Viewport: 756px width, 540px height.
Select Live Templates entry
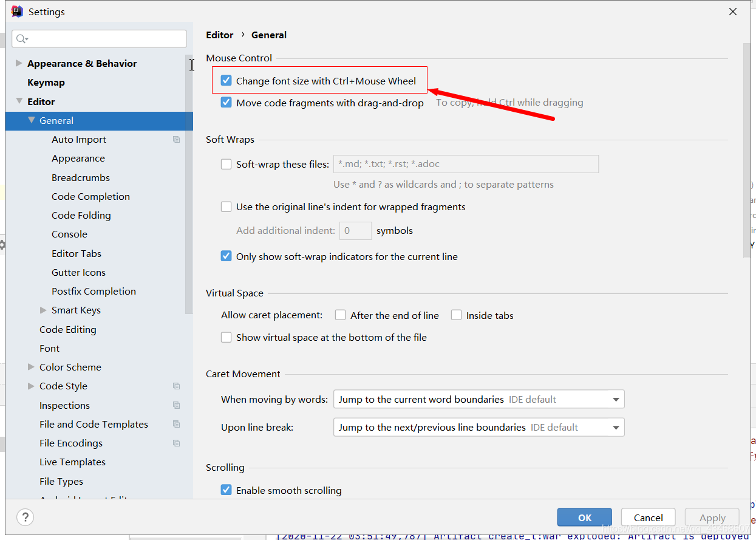(72, 462)
